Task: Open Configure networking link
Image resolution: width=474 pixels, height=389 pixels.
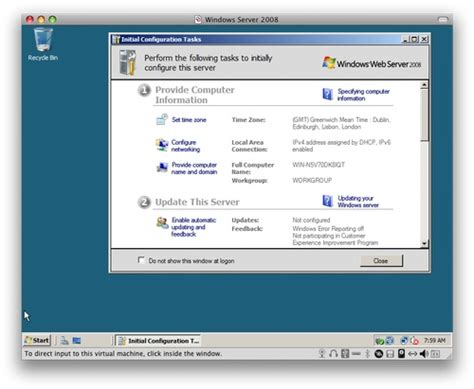Action: click(186, 146)
